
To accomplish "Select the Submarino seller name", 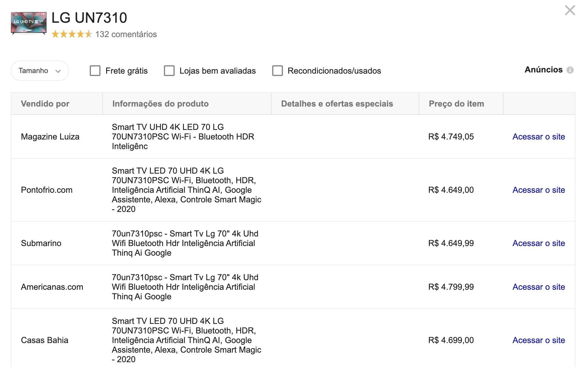I will pos(41,243).
